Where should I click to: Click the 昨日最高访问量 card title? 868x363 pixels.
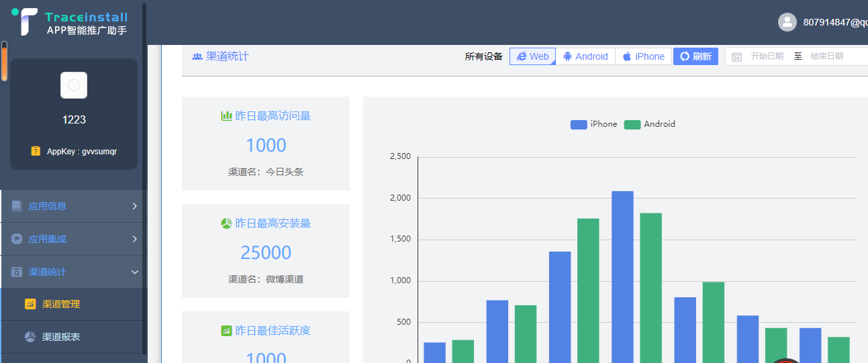[273, 115]
